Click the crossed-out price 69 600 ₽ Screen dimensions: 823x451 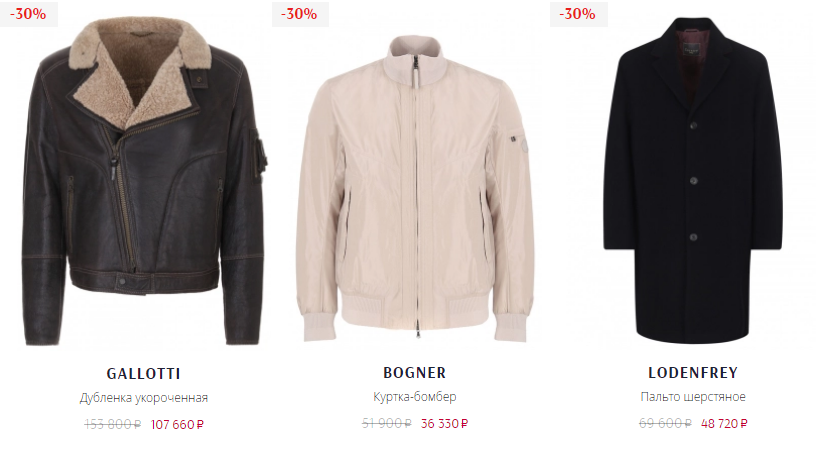pyautogui.click(x=665, y=423)
